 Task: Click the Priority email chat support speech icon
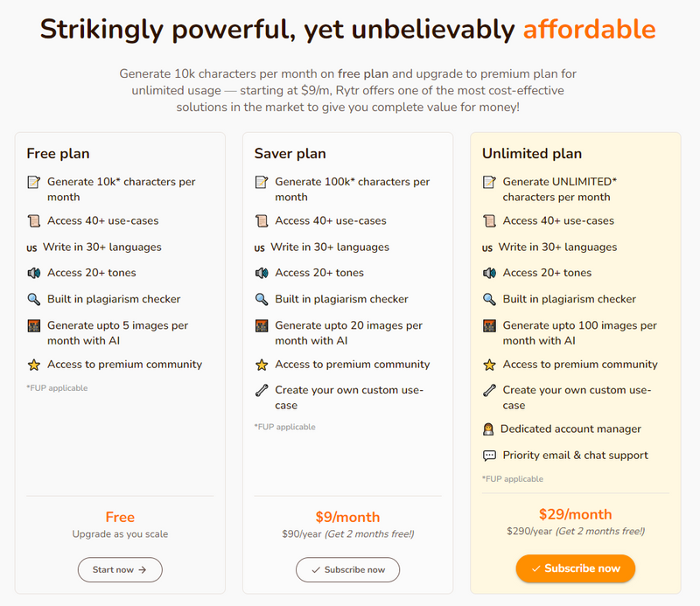click(489, 456)
